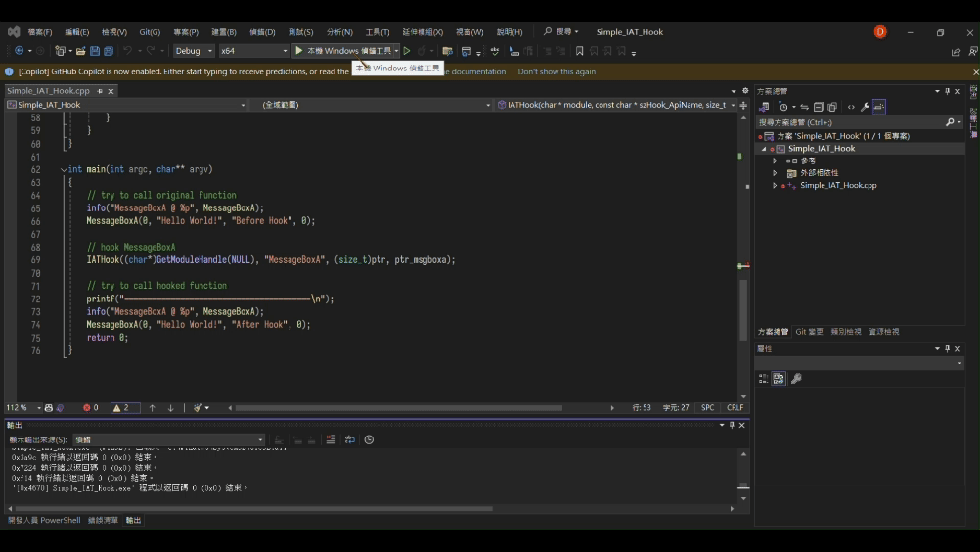Click the Don't show this again link
The image size is (980, 552).
(557, 71)
